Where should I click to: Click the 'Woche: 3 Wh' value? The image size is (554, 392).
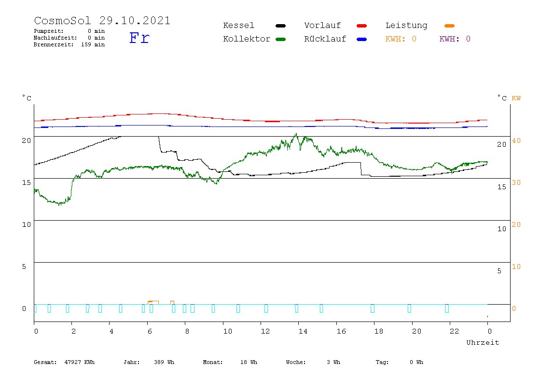[313, 362]
